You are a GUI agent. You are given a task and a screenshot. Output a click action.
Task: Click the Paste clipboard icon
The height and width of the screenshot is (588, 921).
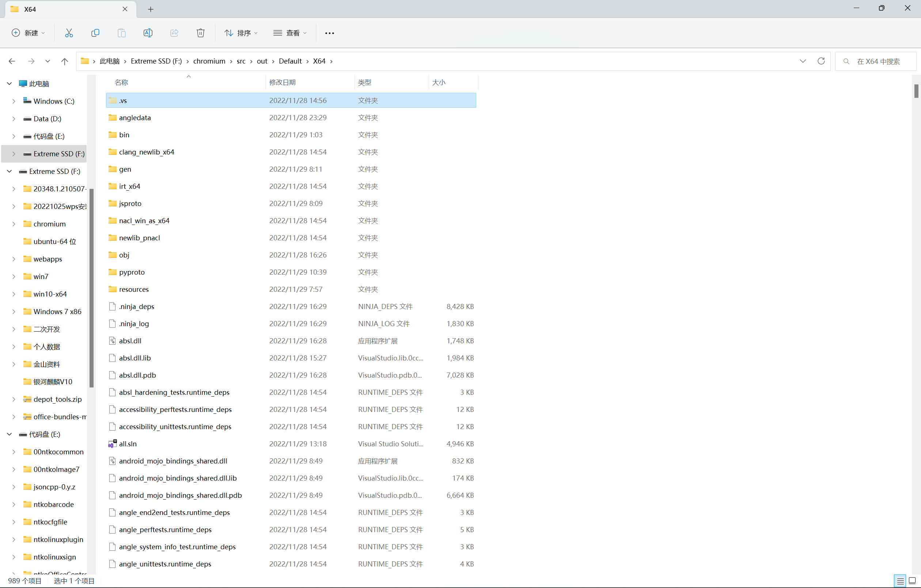[x=122, y=33]
